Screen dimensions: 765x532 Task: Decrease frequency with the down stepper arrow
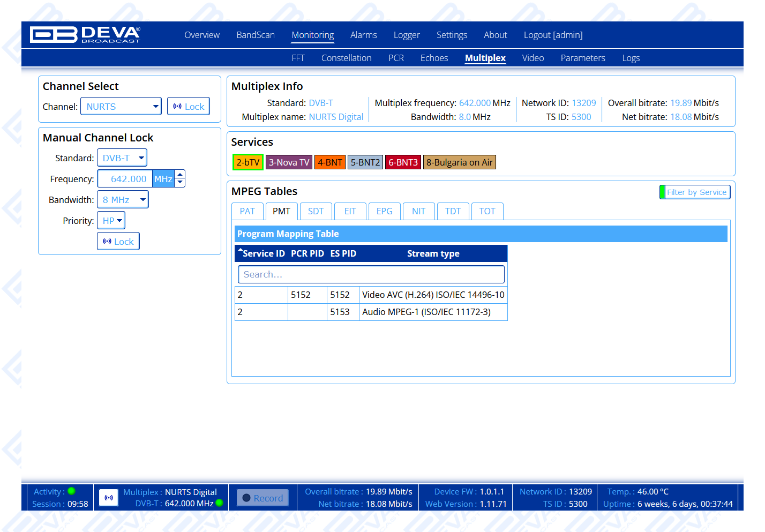click(181, 183)
